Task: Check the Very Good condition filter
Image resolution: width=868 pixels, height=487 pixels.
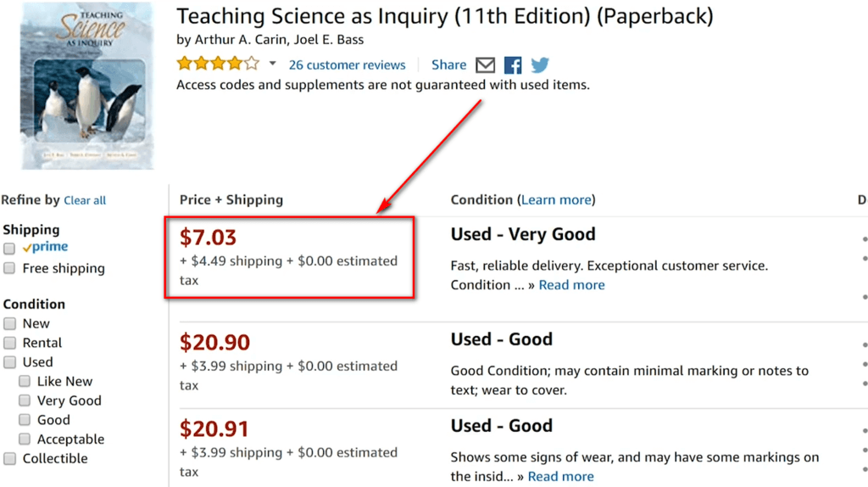Action: [25, 400]
